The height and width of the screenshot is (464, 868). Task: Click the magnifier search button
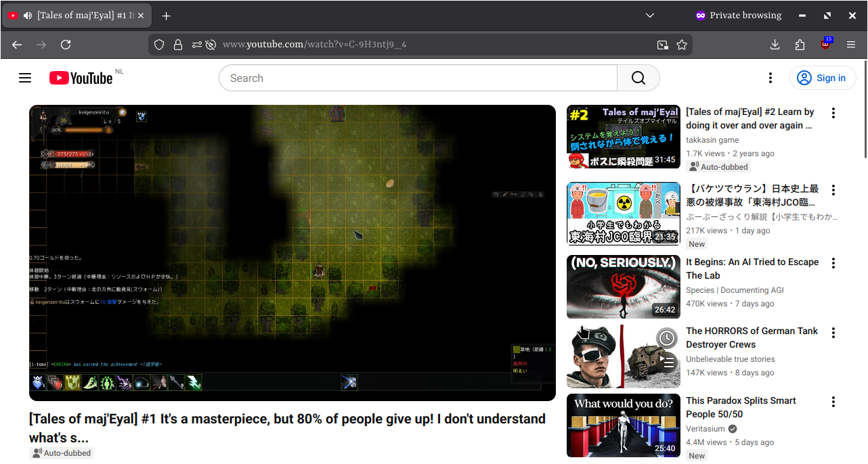(638, 78)
